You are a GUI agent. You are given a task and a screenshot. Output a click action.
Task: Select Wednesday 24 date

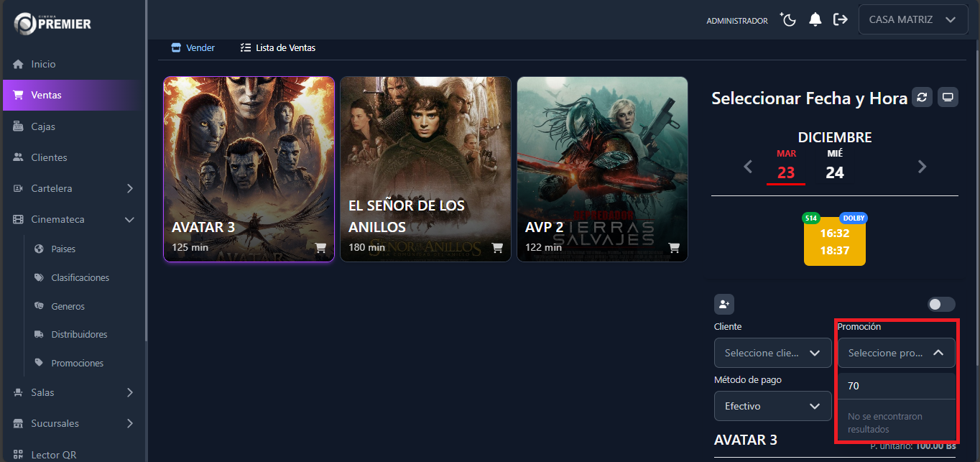tap(834, 165)
